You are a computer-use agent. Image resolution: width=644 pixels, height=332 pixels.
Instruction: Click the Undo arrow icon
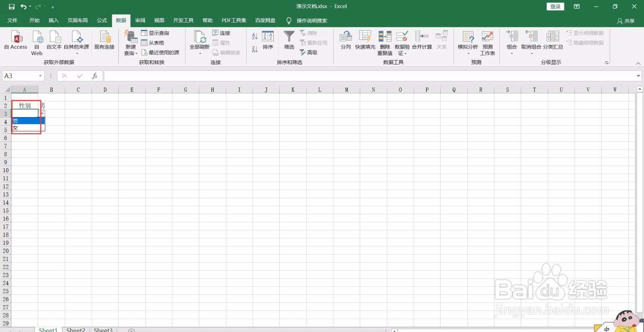(x=23, y=6)
